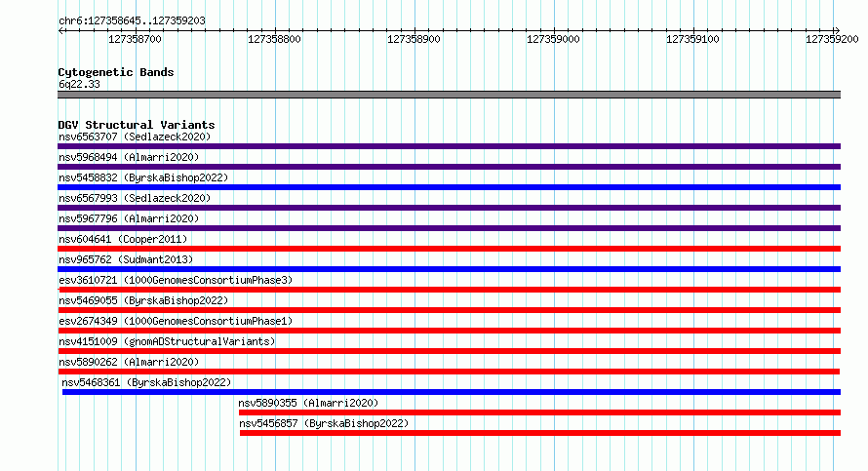
Task: Click nsv965762 (Sudmant2013) label
Action: pos(126,259)
